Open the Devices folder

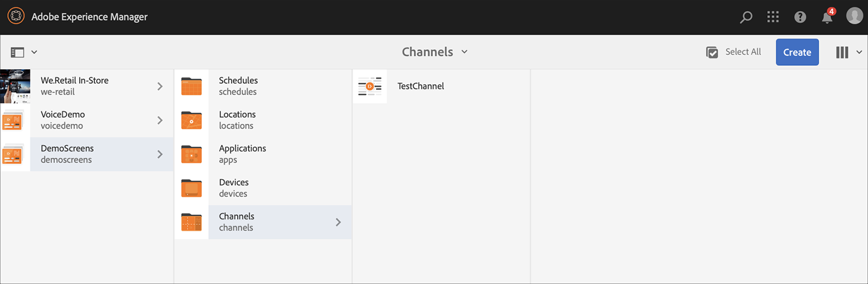tap(233, 188)
